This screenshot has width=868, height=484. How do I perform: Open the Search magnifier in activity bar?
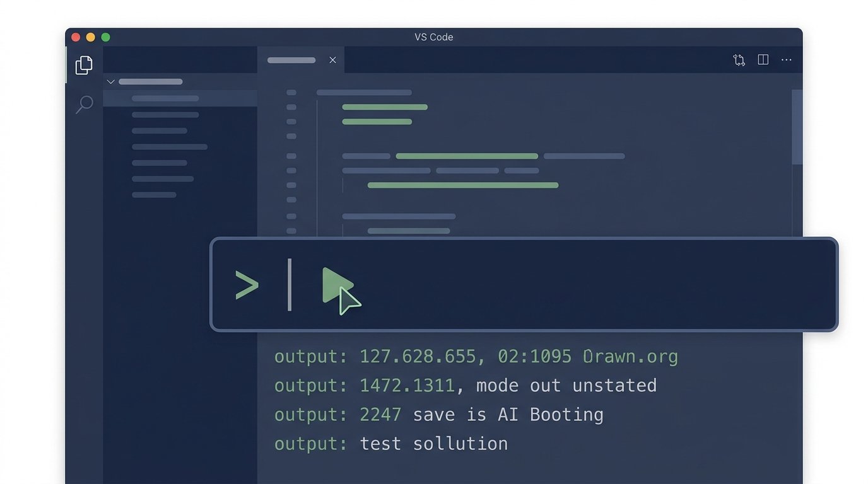pos(84,105)
